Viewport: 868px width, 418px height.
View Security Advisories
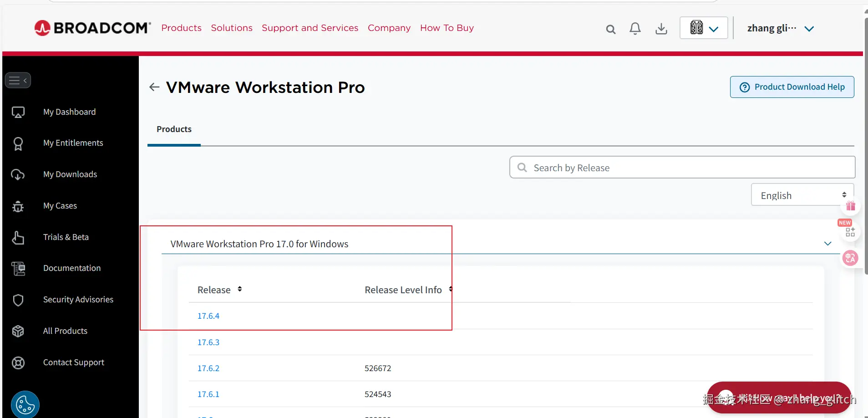[x=78, y=300]
